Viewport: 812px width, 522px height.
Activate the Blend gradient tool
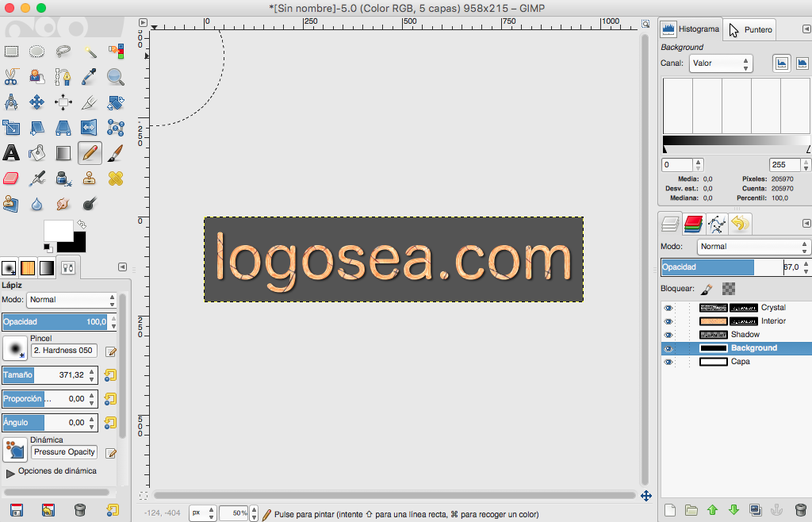63,153
